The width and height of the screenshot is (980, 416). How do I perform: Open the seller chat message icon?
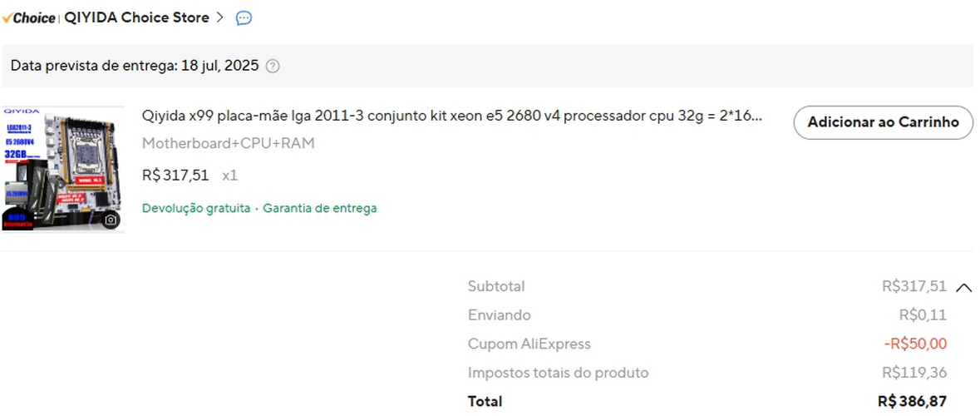tap(244, 18)
